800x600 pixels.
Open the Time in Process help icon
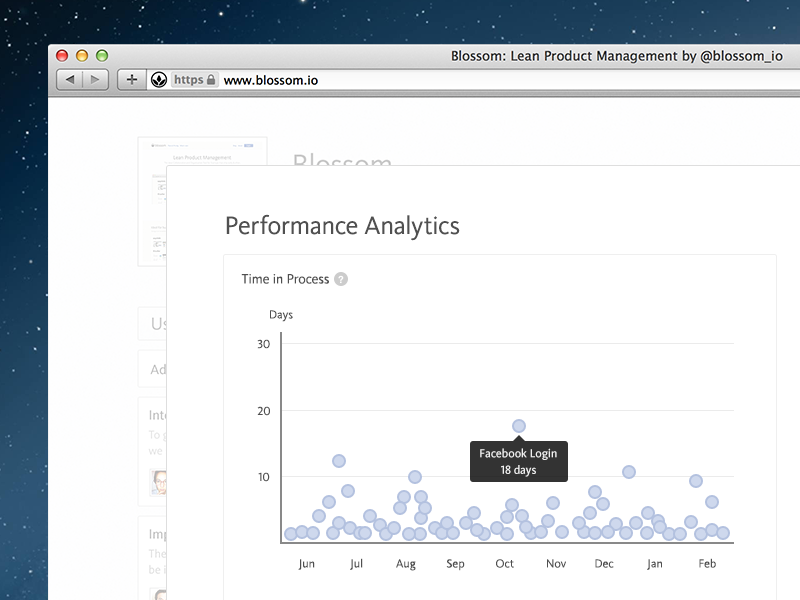tap(341, 279)
